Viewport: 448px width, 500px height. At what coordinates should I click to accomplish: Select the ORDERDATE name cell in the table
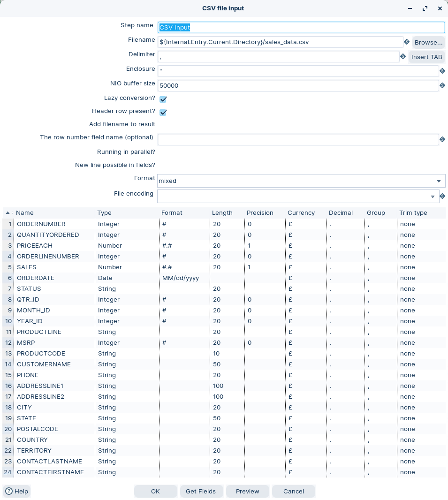pos(36,278)
